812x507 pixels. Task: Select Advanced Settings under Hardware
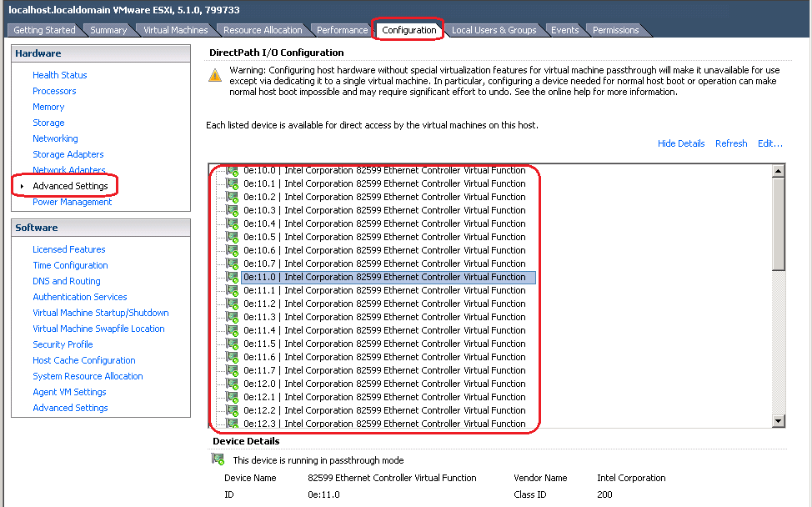(70, 186)
